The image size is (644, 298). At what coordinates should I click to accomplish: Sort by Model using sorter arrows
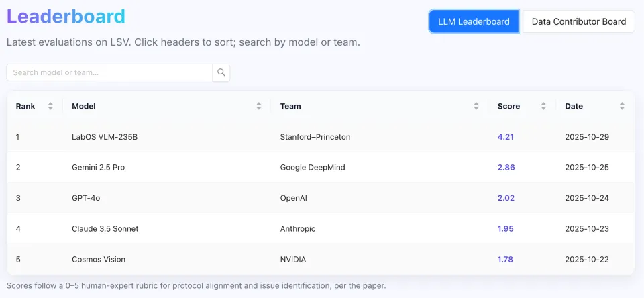pos(259,106)
